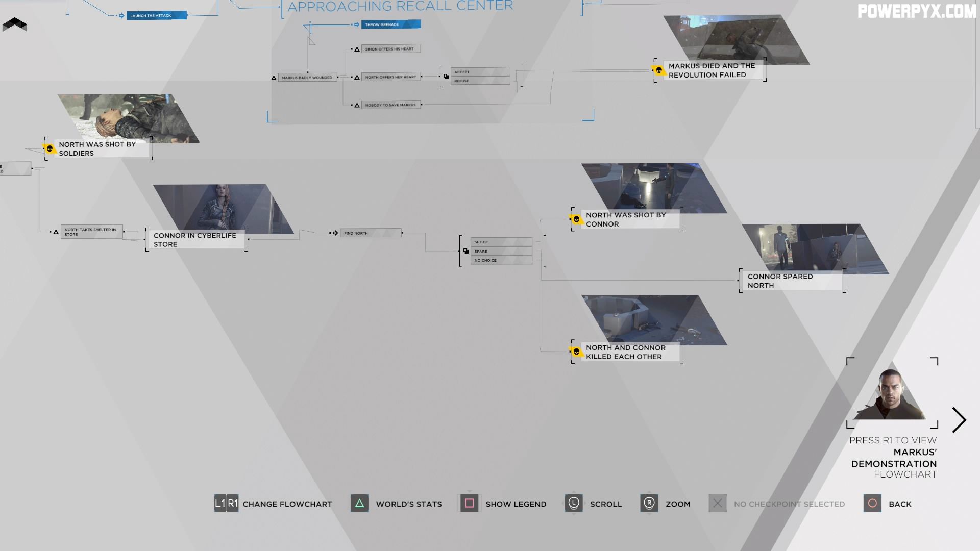The width and height of the screenshot is (980, 551).
Task: Select the square Show Legend icon
Action: [x=469, y=503]
